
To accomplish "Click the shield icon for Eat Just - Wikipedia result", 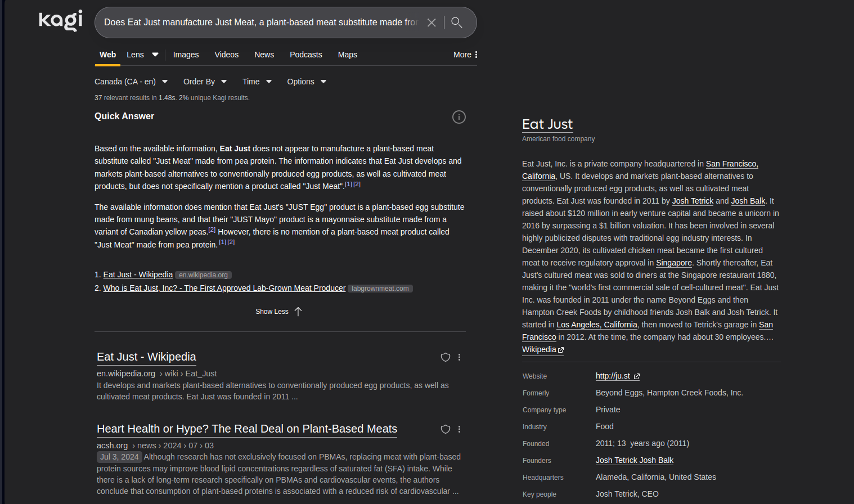I will (446, 357).
